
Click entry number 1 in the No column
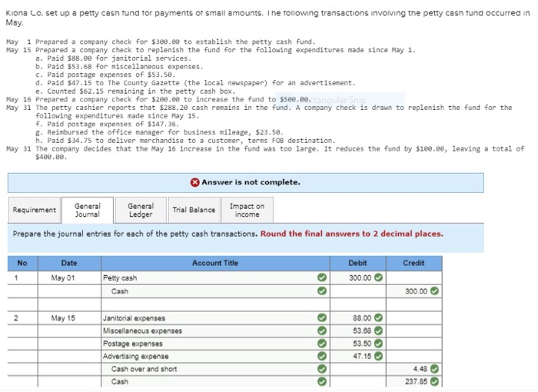(16, 277)
